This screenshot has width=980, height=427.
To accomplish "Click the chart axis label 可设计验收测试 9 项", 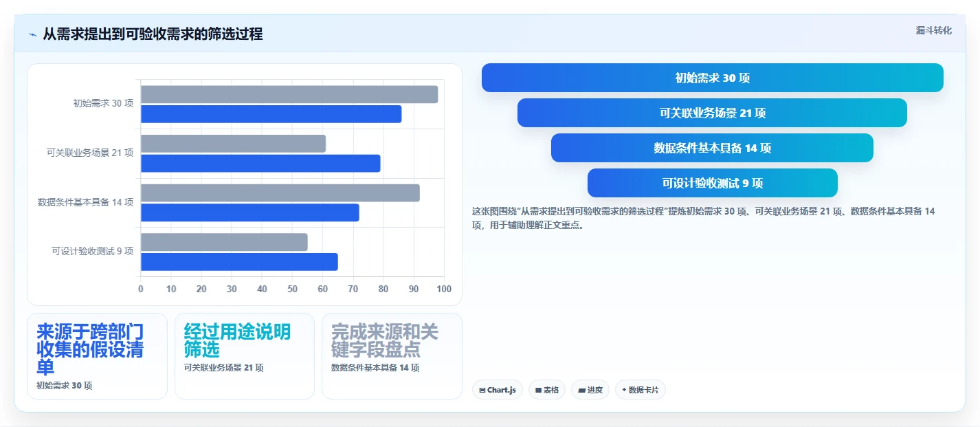I will click(x=93, y=251).
